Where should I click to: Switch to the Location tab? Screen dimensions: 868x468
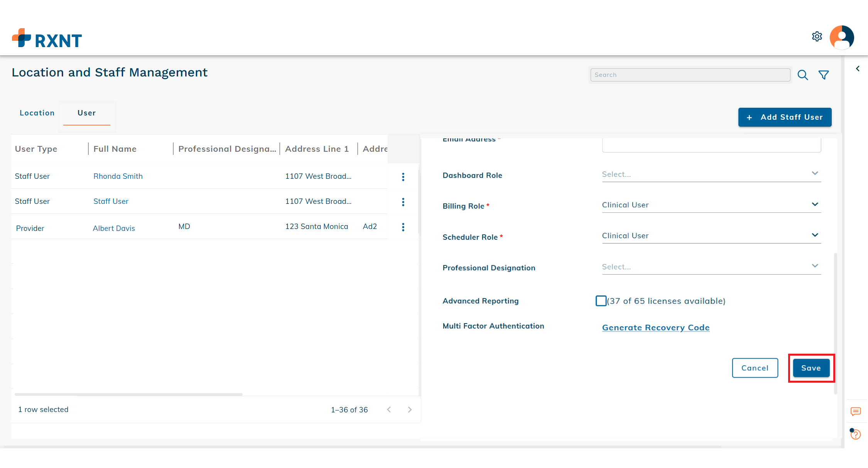(x=37, y=113)
